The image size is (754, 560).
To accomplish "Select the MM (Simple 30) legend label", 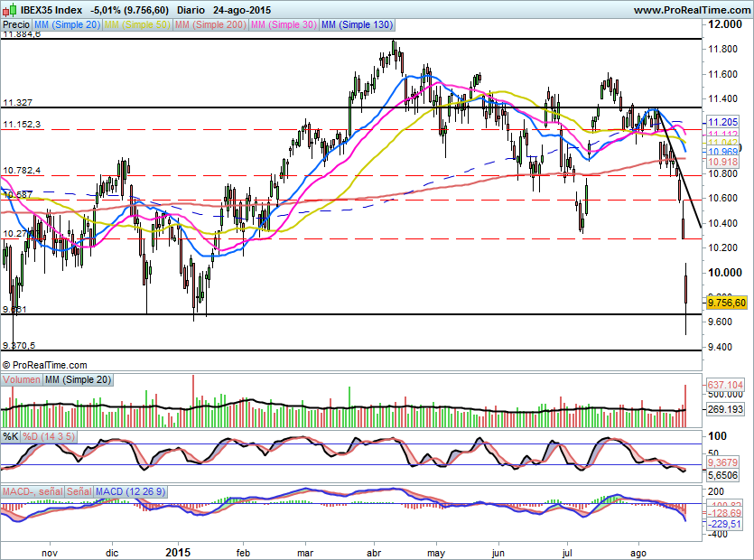I will click(284, 24).
